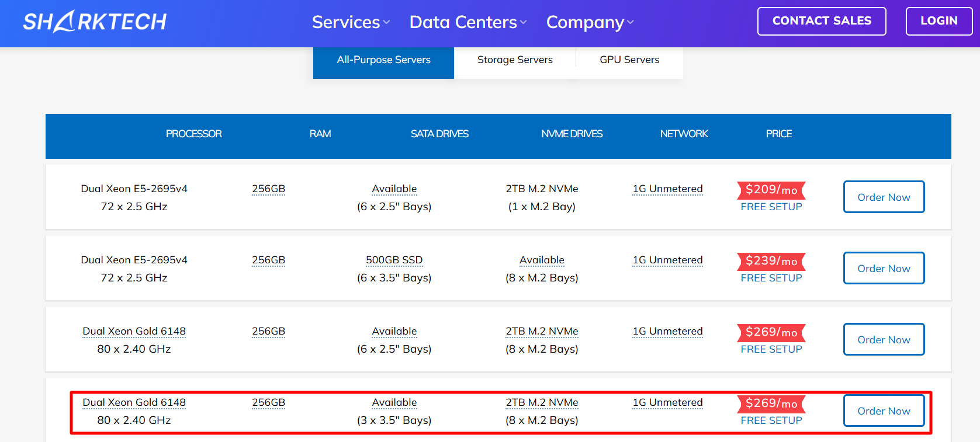
Task: Expand the Company dropdown menu
Action: 590,22
